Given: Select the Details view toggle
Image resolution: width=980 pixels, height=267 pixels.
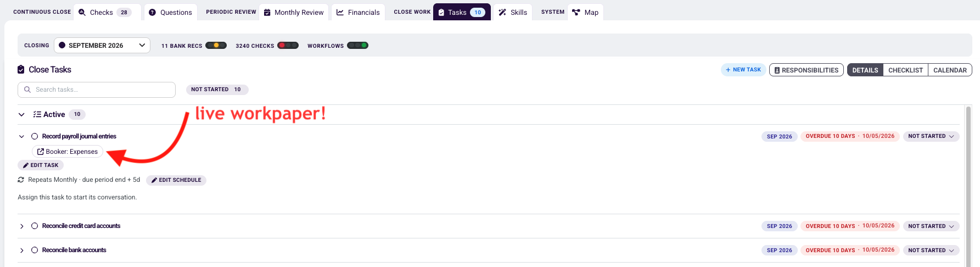Looking at the screenshot, I should coord(865,70).
